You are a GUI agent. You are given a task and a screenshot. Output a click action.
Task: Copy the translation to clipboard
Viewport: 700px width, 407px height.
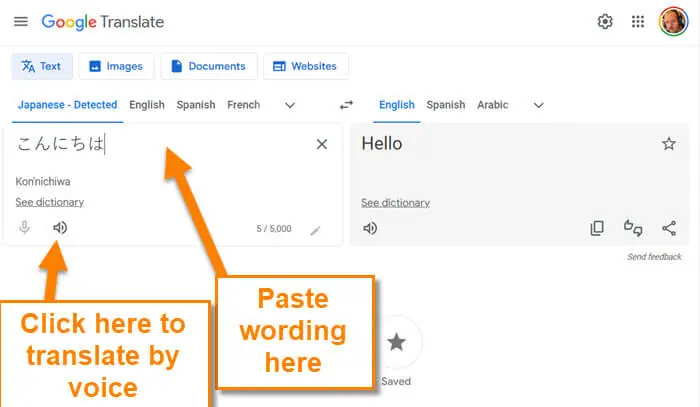click(597, 228)
